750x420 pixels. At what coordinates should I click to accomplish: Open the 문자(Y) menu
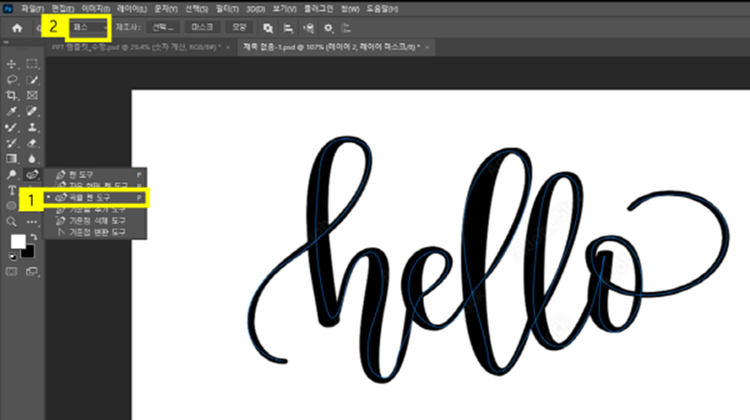(x=165, y=9)
